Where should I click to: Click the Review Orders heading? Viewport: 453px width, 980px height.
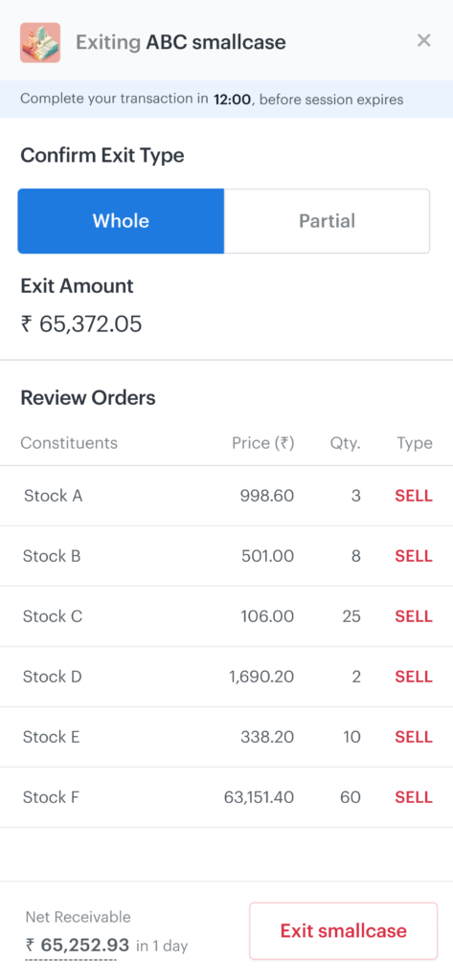point(88,397)
